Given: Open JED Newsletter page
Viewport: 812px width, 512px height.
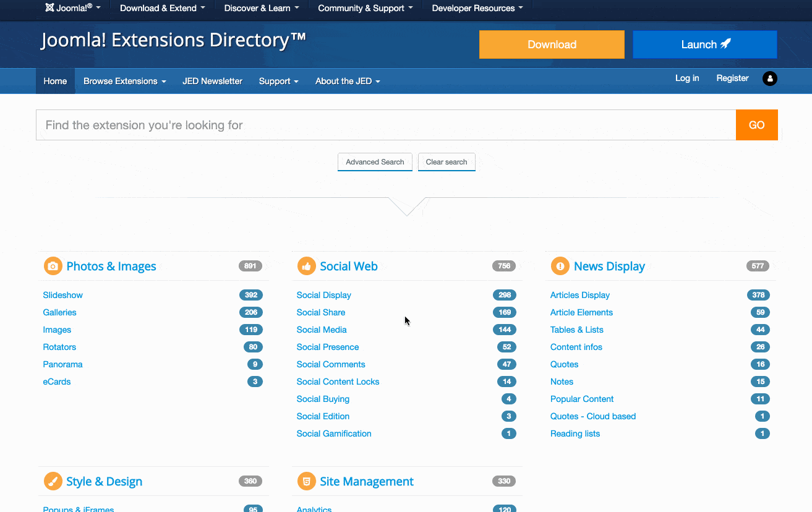Looking at the screenshot, I should click(213, 81).
